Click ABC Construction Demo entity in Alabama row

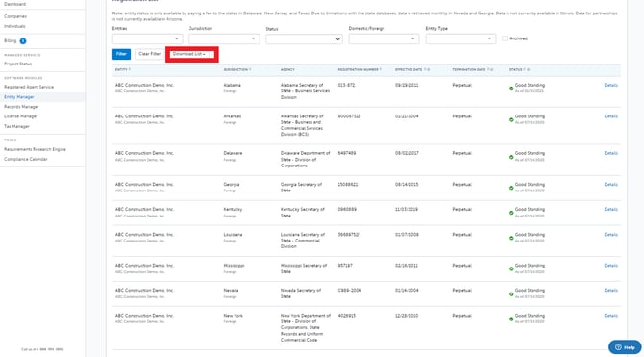(144, 85)
